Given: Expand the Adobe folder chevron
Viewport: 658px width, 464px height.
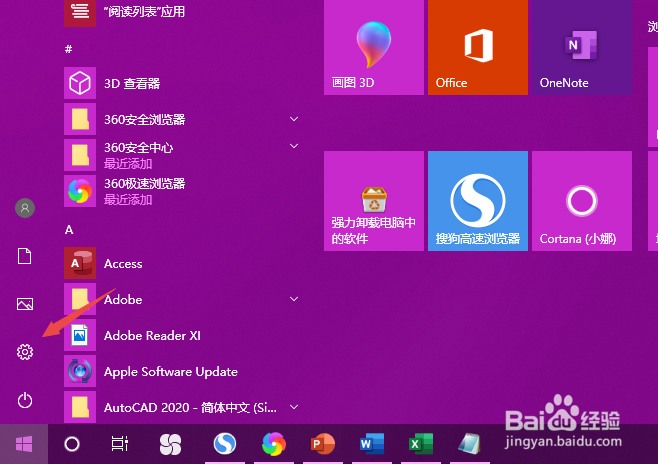Looking at the screenshot, I should (294, 299).
